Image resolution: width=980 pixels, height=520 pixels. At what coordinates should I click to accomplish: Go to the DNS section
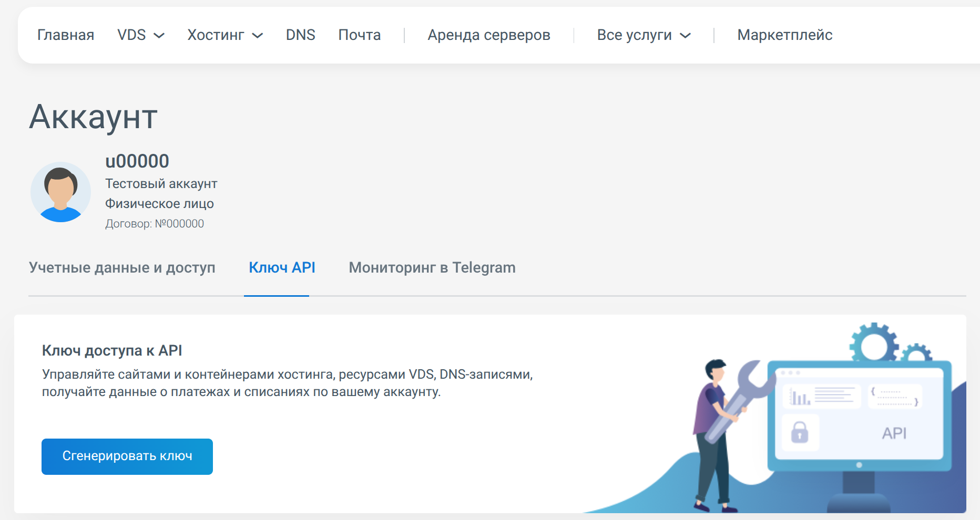(301, 35)
